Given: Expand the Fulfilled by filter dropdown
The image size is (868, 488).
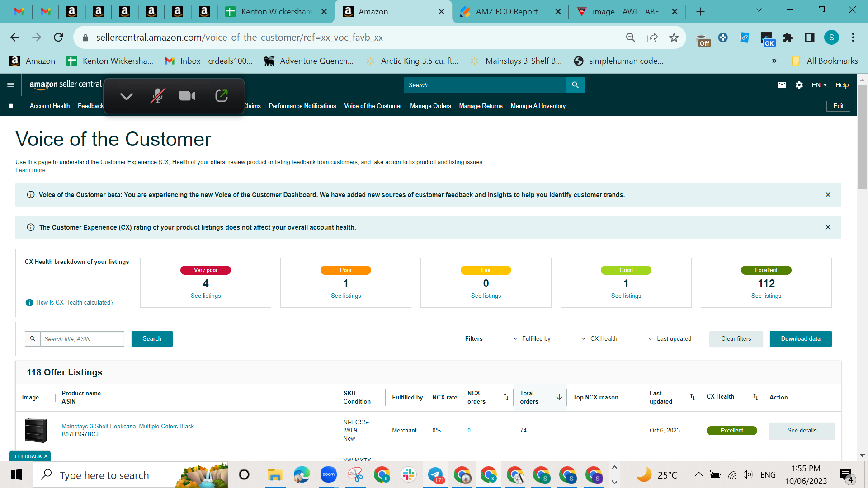Looking at the screenshot, I should tap(532, 339).
